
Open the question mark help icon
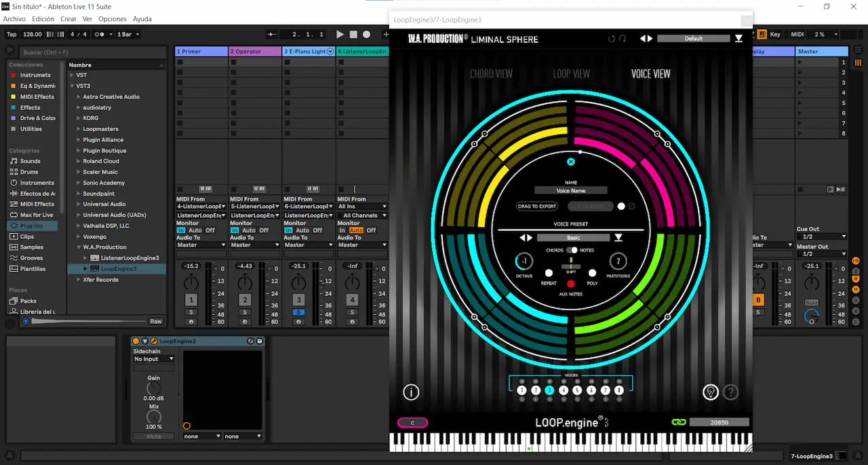730,392
